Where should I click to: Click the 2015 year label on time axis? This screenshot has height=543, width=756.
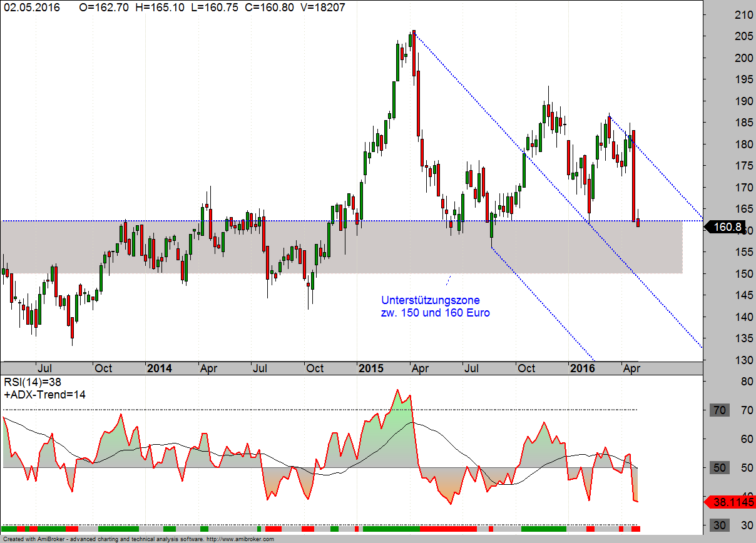click(371, 368)
